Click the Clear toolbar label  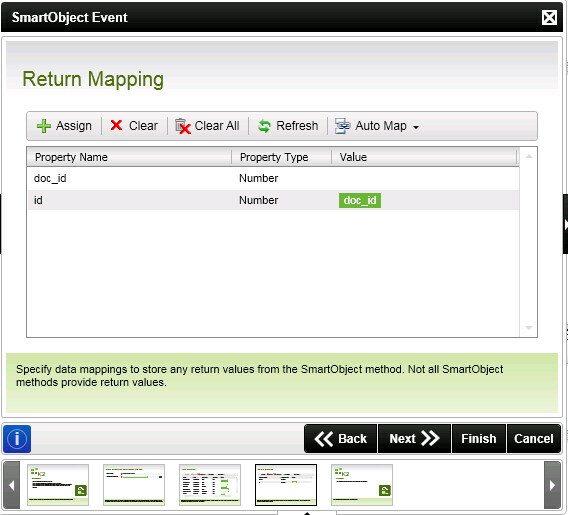pyautogui.click(x=143, y=126)
